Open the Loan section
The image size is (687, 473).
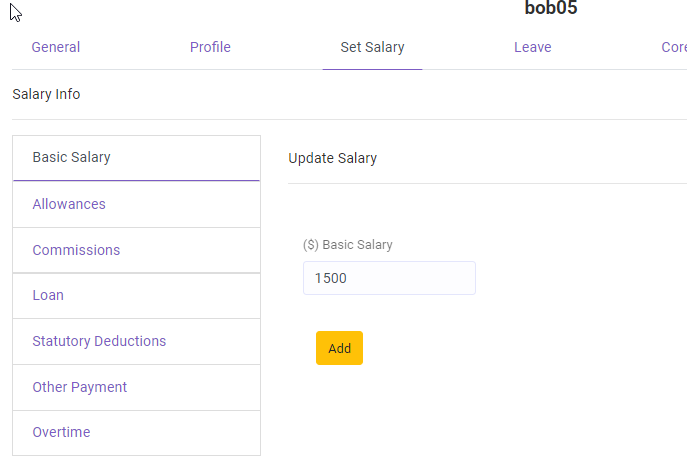48,295
